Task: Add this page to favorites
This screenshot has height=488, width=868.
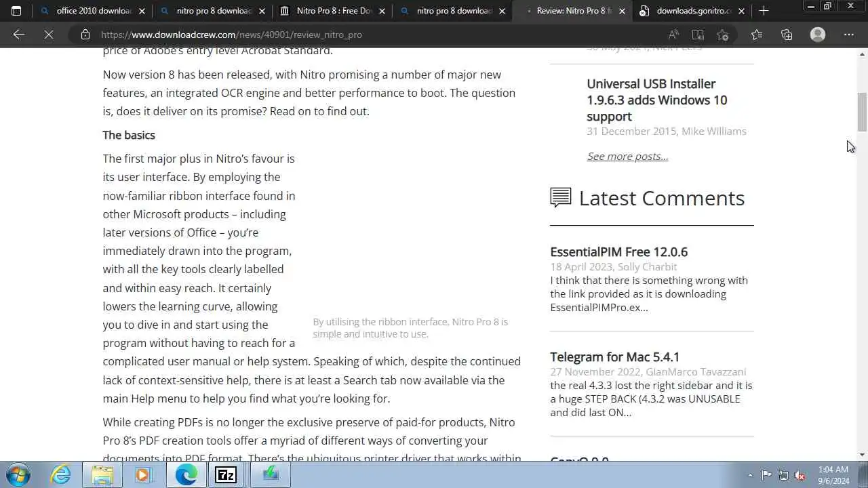Action: (x=722, y=35)
